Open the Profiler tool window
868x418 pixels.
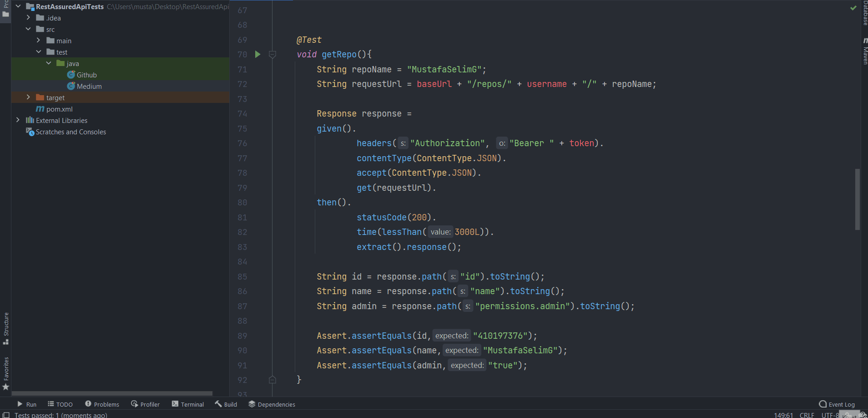tap(145, 404)
